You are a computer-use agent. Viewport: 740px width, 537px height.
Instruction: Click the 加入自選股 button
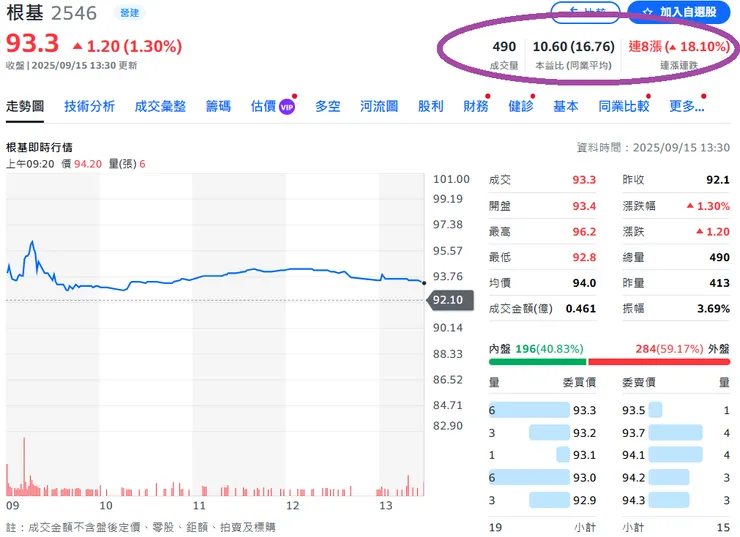pyautogui.click(x=679, y=12)
